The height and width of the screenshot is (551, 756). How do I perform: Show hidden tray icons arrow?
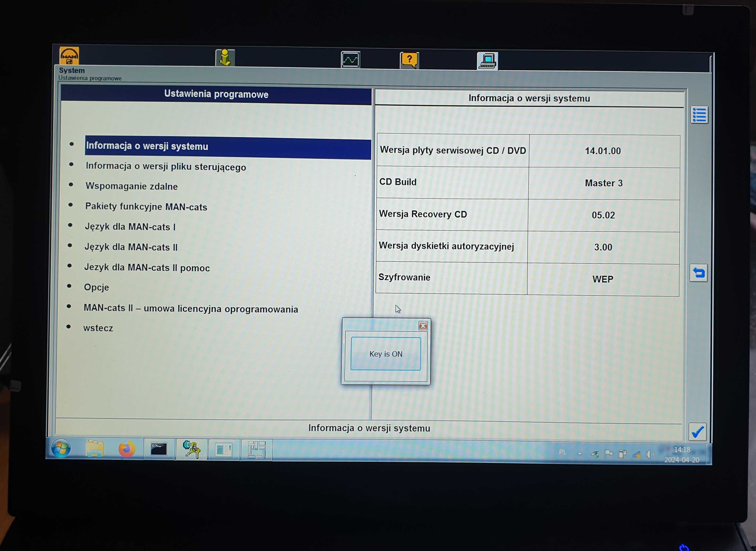coord(580,454)
